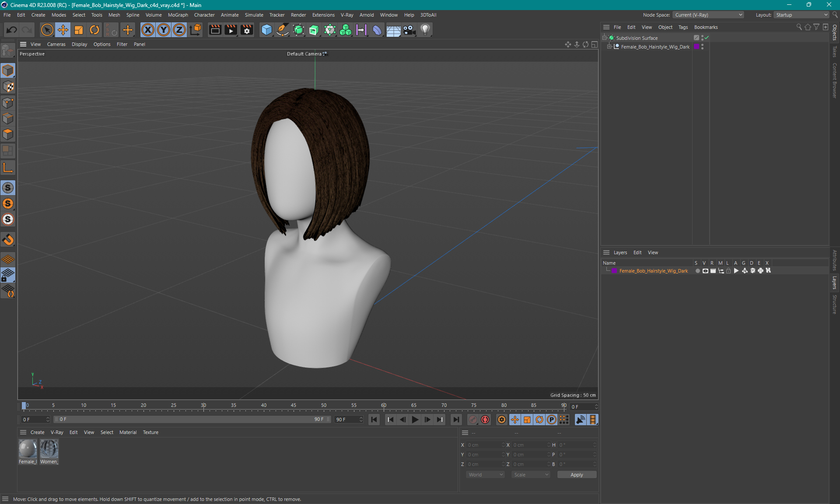This screenshot has height=504, width=840.
Task: Click the Bookmarks tab in object panel
Action: click(x=706, y=27)
